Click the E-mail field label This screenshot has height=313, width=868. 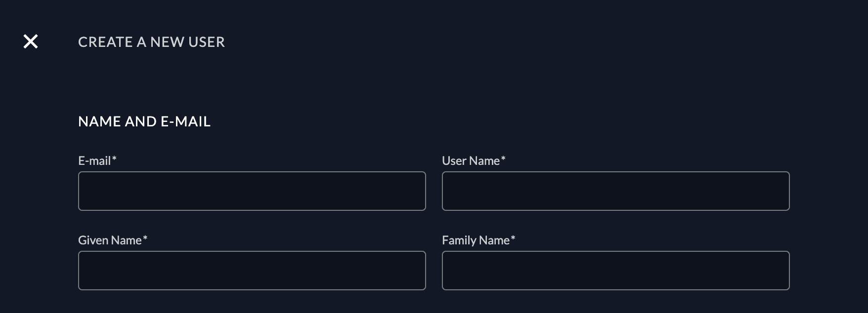click(x=94, y=161)
